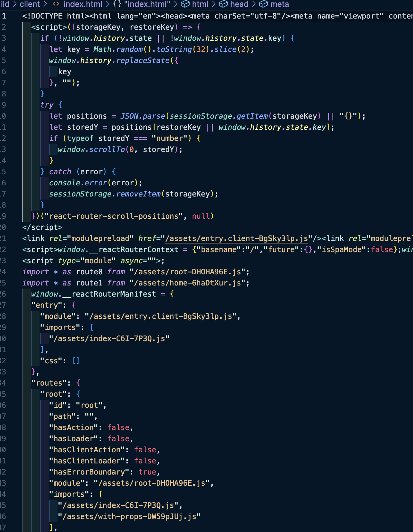This screenshot has width=413, height=532.
Task: Click the meta element breadcrumb
Action: (x=279, y=4)
